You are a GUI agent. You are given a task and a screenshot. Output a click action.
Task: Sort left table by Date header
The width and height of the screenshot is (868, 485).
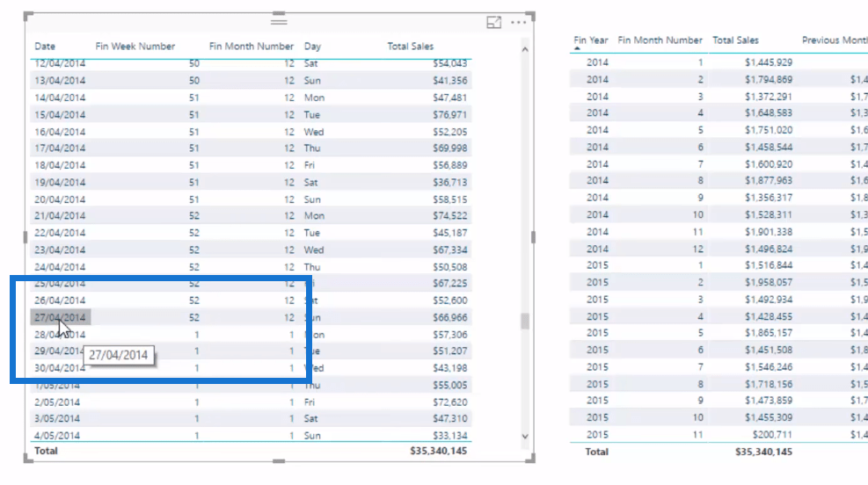coord(45,47)
